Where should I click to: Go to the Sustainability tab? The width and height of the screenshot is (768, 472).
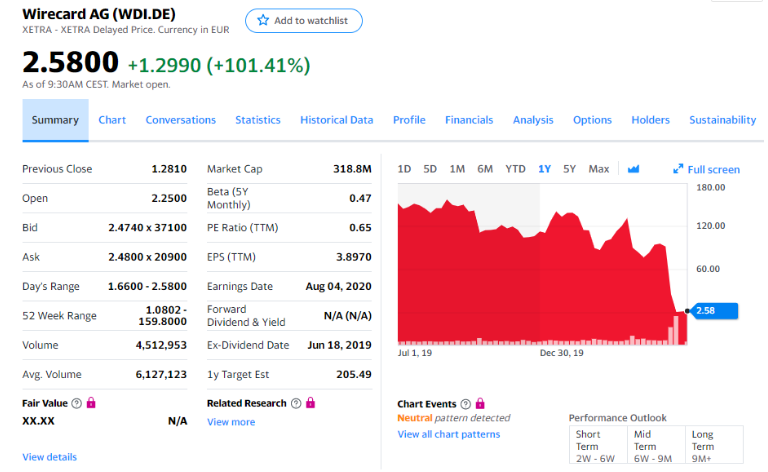[x=722, y=120]
